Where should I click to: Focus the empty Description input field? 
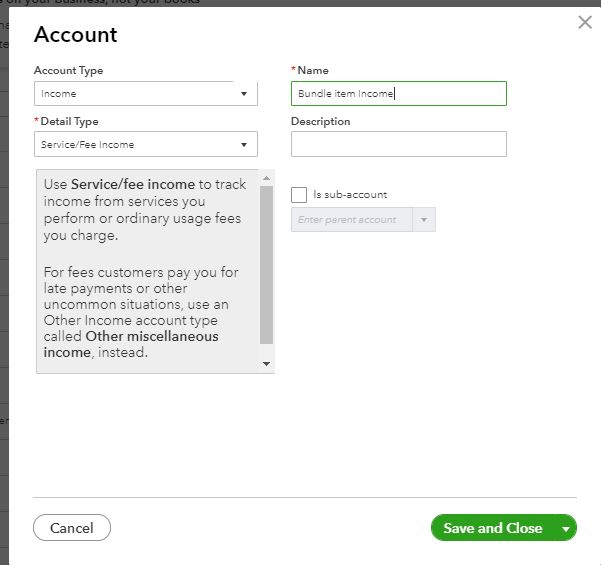coord(398,145)
